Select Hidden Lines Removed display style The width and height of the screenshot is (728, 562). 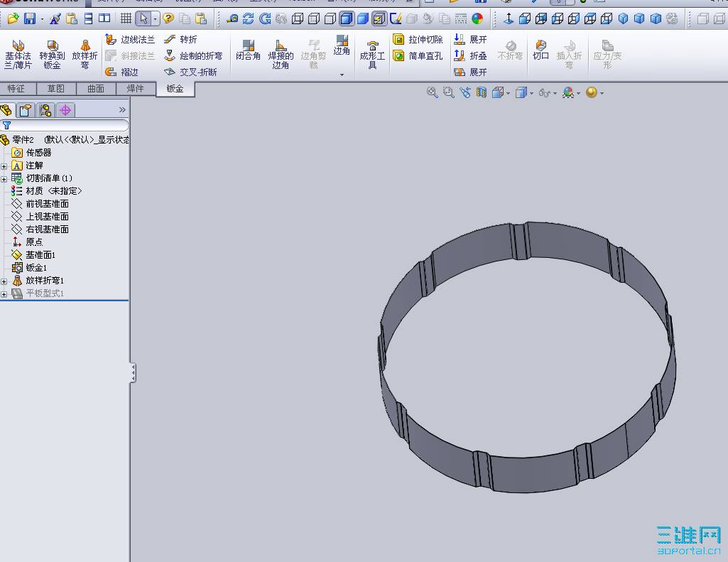[x=330, y=18]
